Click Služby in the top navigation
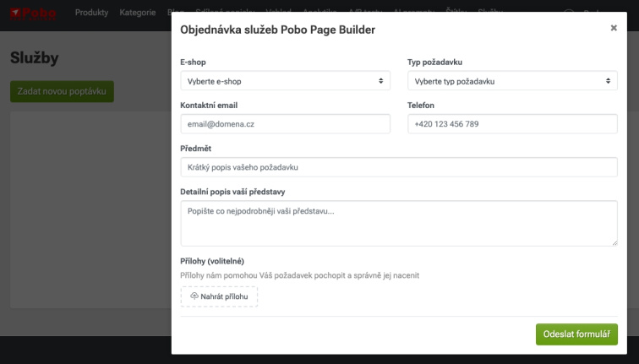Viewport: 639px width, 364px height. tap(491, 13)
